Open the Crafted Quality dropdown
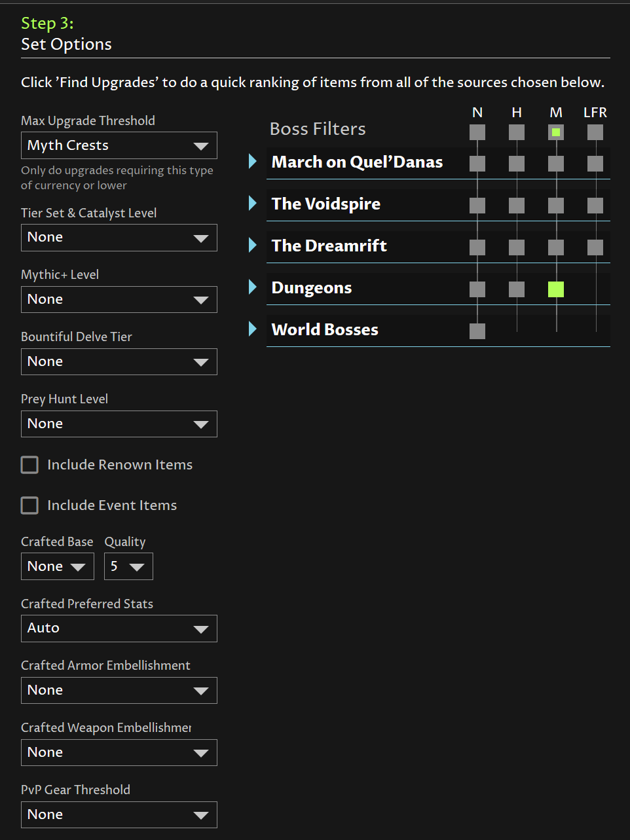The image size is (630, 840). (128, 566)
